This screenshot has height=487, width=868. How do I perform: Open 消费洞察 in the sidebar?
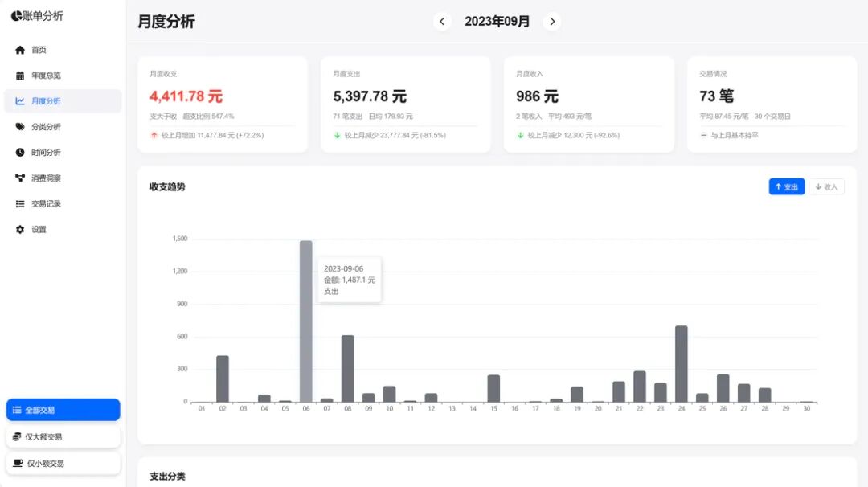pos(63,178)
